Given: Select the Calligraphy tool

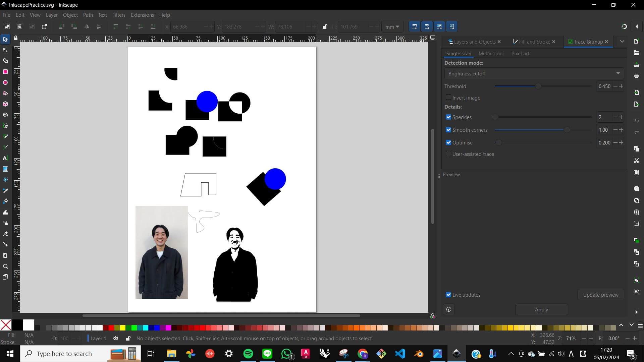Looking at the screenshot, I should (x=5, y=147).
